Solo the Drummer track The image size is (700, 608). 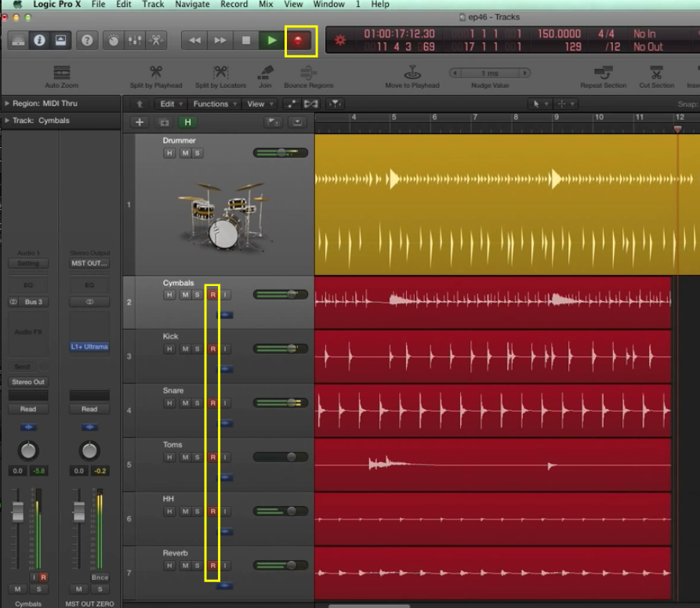[x=197, y=153]
